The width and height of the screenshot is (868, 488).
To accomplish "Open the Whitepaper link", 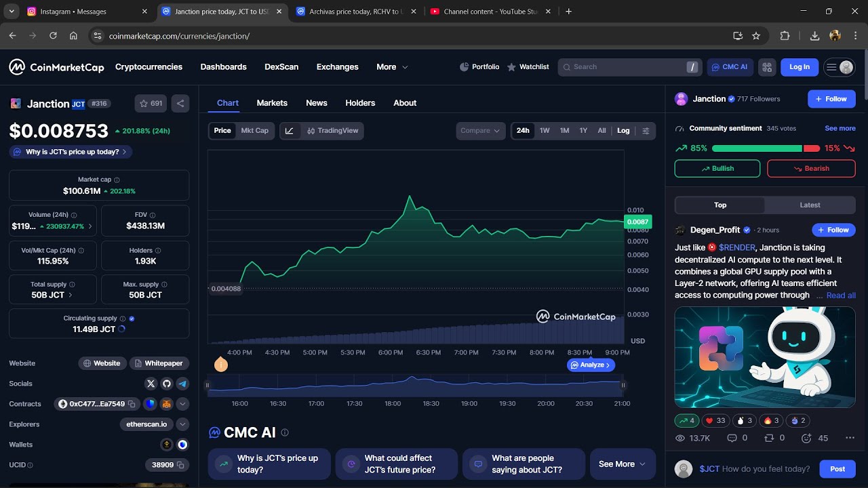I will tap(159, 363).
